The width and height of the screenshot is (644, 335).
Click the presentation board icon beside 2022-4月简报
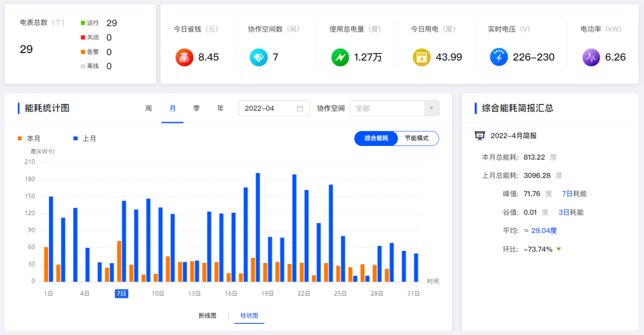479,135
